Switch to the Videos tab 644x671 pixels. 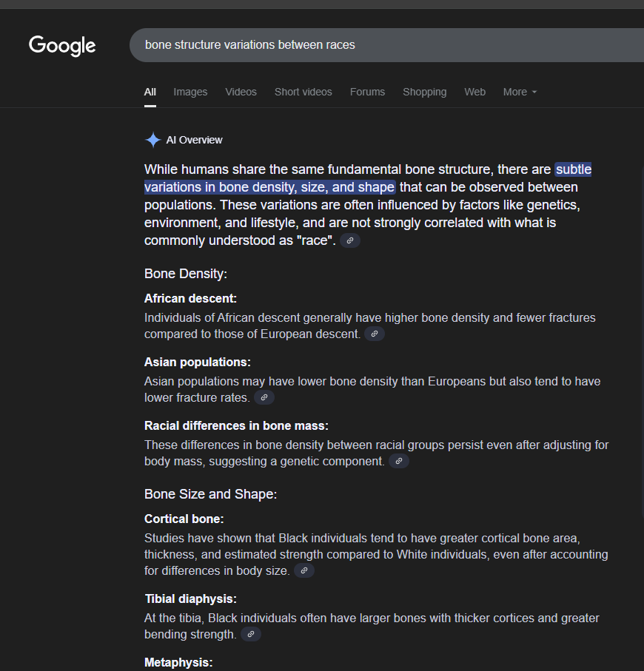click(x=241, y=92)
